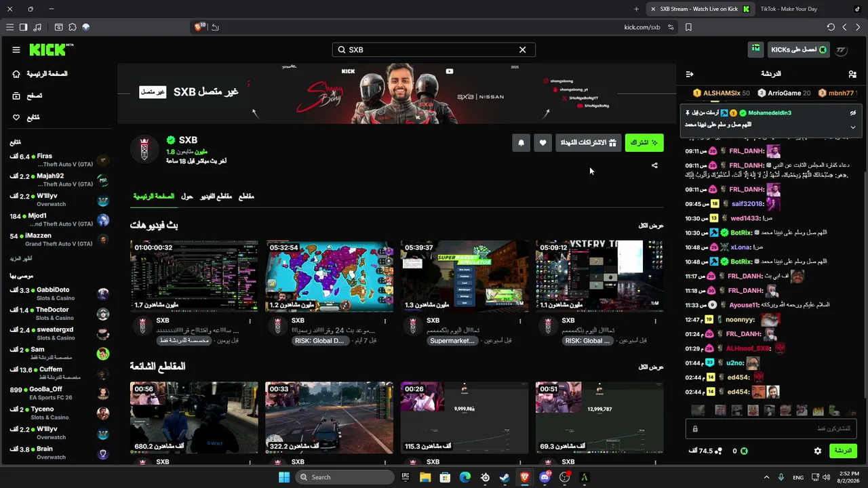Open Firas channel in the sidebar
The image size is (868, 488).
(60, 161)
